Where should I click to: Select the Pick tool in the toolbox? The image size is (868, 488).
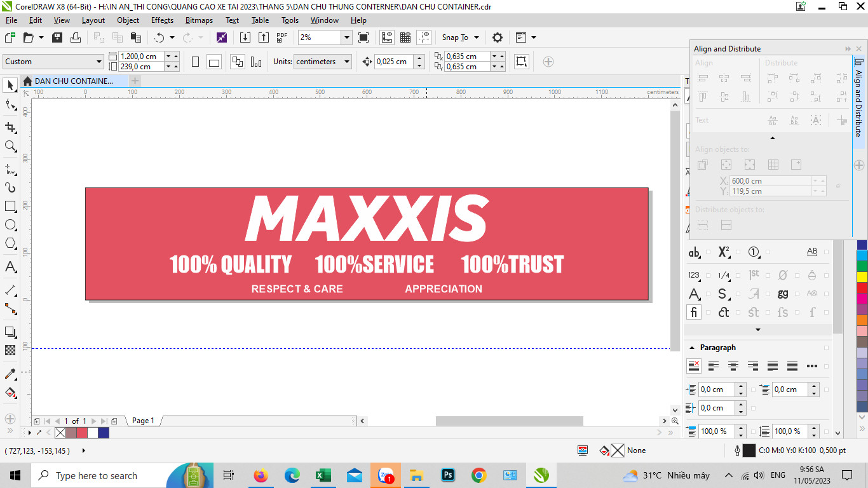click(x=10, y=85)
